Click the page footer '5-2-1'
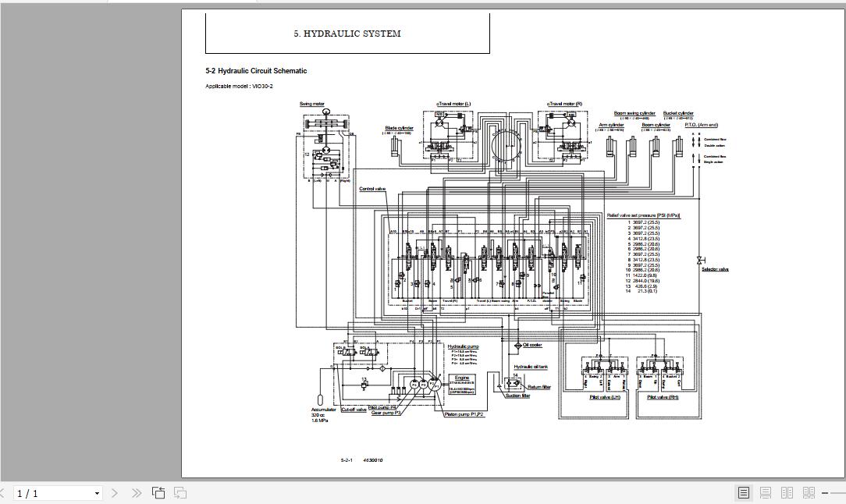This screenshot has width=846, height=504. click(347, 460)
